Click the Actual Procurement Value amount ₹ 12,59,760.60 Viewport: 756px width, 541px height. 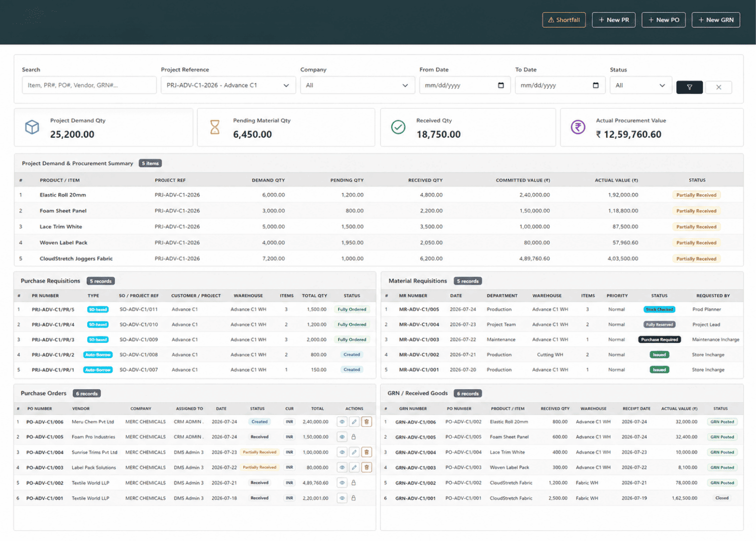pos(629,134)
